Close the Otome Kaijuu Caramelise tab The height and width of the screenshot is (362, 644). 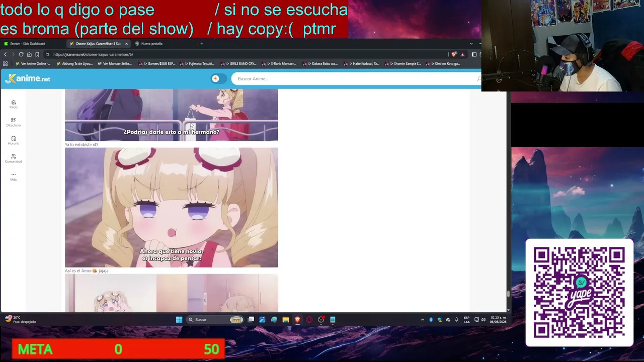tap(126, 44)
